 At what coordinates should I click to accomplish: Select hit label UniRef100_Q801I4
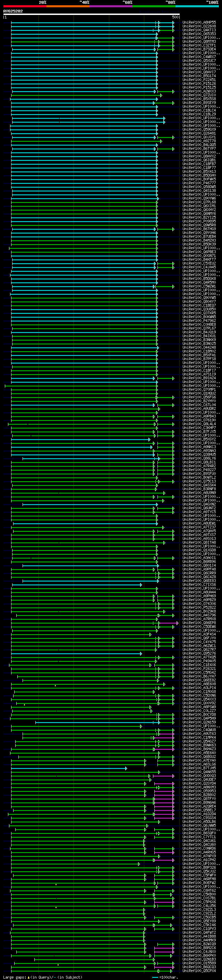coord(199,565)
